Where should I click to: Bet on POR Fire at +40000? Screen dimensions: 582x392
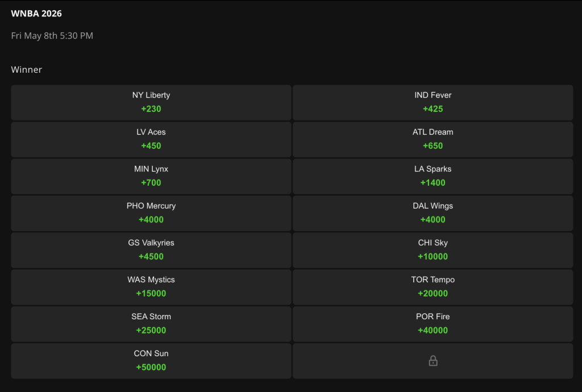[x=433, y=324]
